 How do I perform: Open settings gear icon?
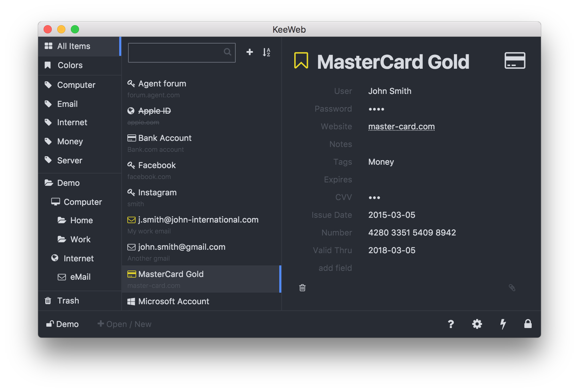click(477, 324)
